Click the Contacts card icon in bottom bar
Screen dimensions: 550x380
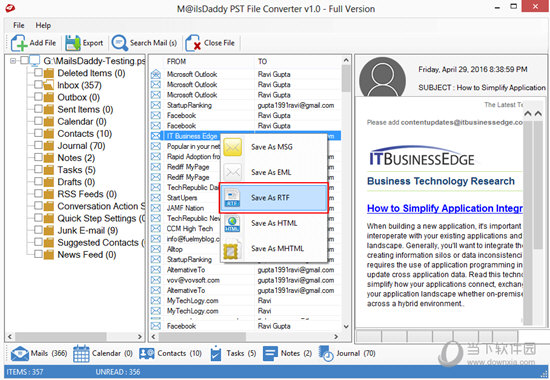147,353
